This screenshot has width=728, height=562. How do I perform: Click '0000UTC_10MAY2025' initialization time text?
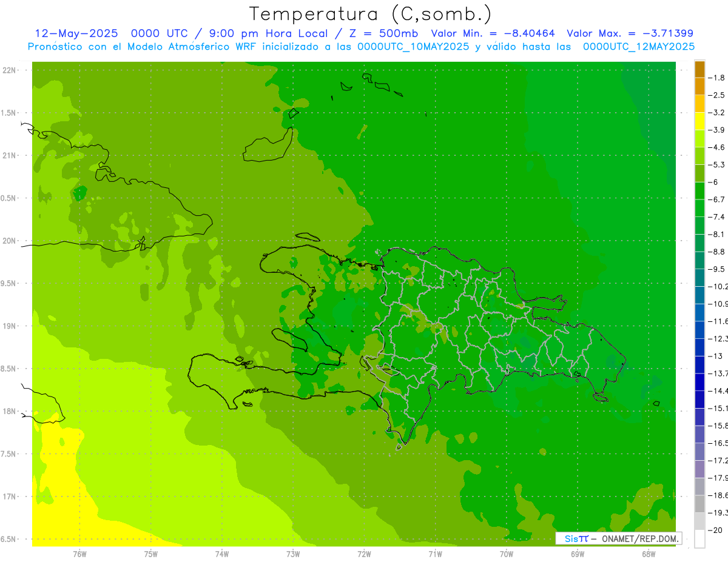(x=413, y=47)
